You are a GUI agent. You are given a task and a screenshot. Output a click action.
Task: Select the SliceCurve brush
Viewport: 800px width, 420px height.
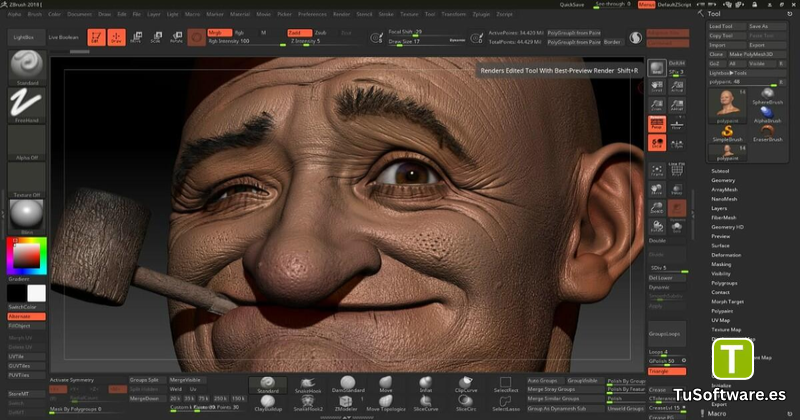click(x=426, y=404)
